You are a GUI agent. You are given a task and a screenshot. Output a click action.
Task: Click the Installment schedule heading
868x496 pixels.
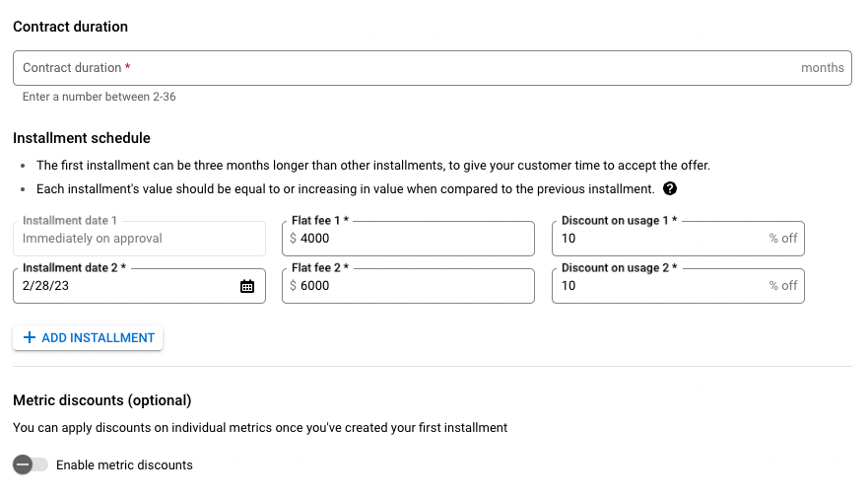pos(82,138)
